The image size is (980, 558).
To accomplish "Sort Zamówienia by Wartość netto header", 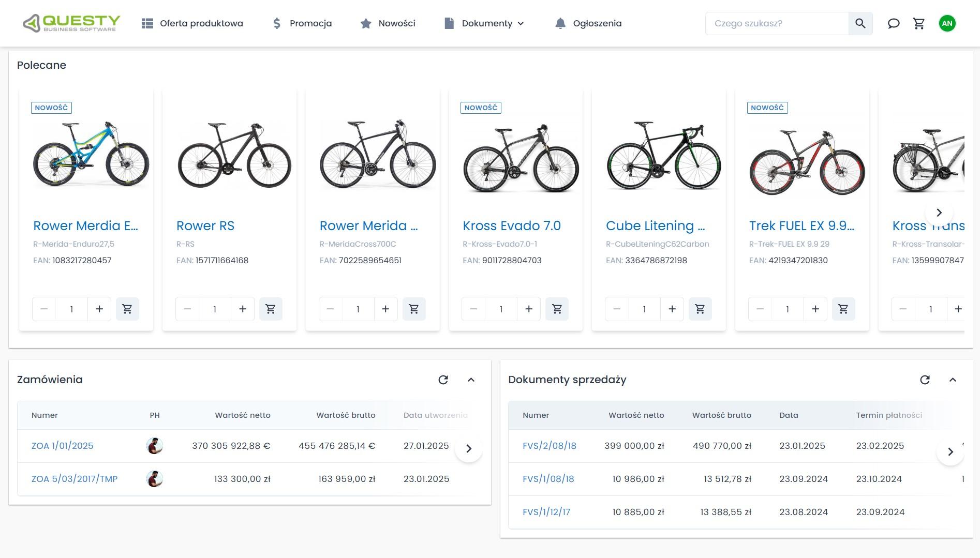I will click(243, 415).
